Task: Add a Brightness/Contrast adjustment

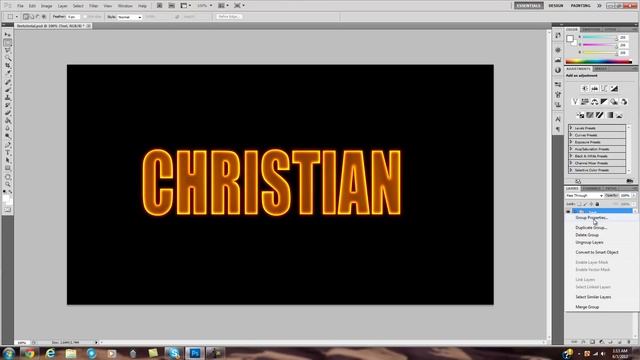Action: (x=584, y=89)
